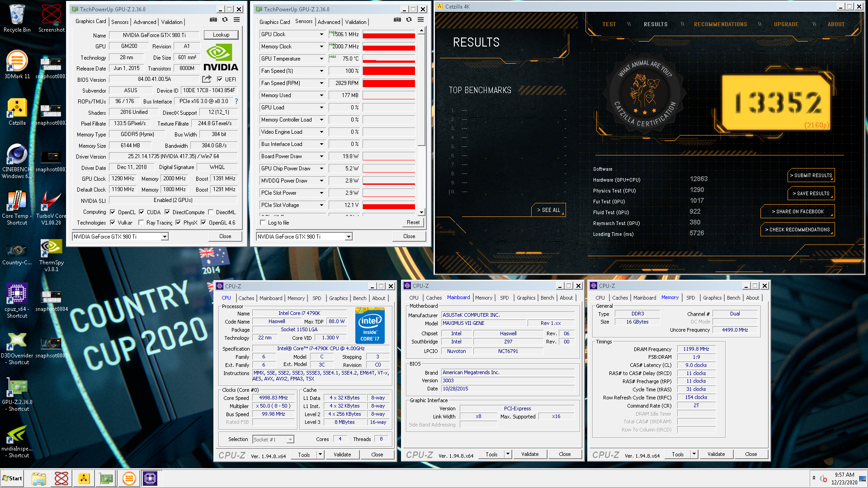The width and height of the screenshot is (868, 488).
Task: Launch TurboV Core V1.00.28 icon
Action: [51, 208]
